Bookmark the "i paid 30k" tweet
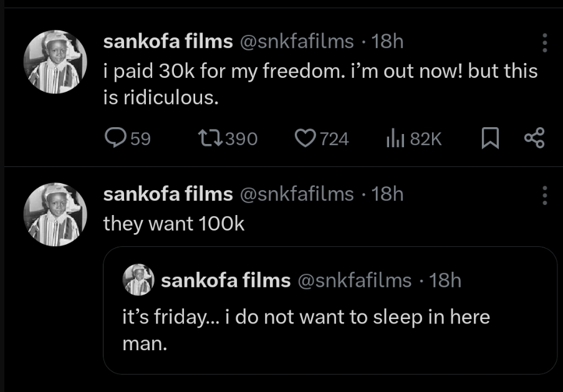This screenshot has width=563, height=392. click(x=491, y=138)
